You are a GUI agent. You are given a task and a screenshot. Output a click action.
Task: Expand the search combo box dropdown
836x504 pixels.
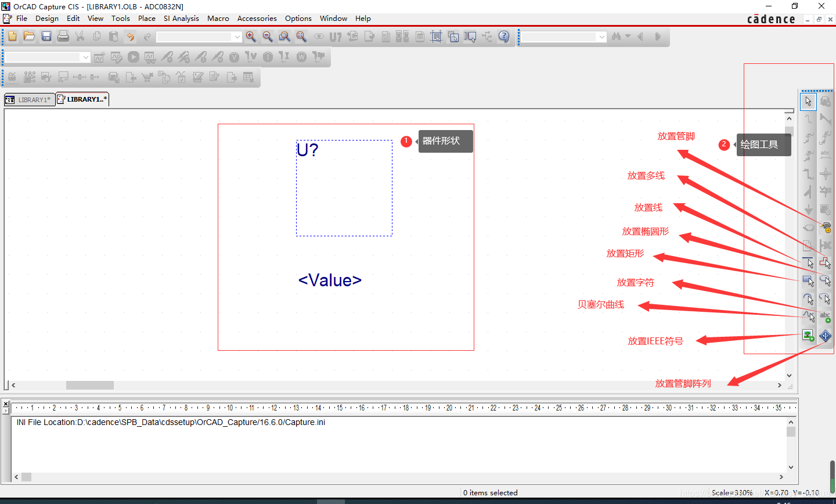[x=601, y=37]
